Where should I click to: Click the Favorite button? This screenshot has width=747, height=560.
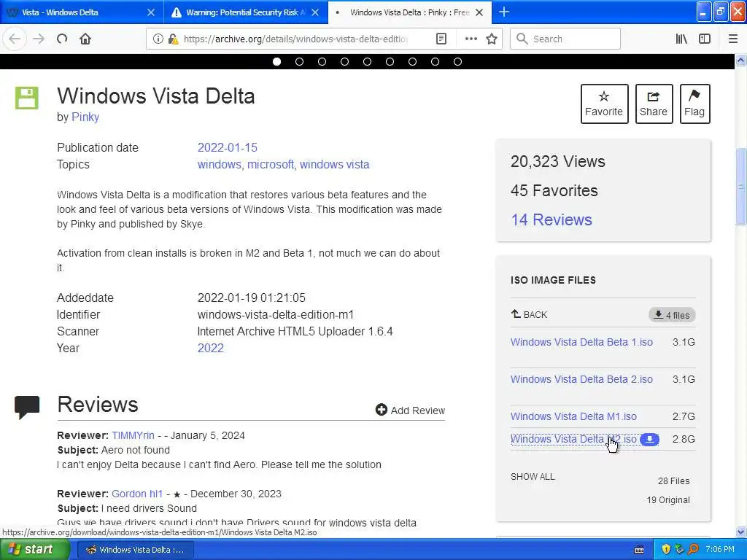[x=604, y=104]
